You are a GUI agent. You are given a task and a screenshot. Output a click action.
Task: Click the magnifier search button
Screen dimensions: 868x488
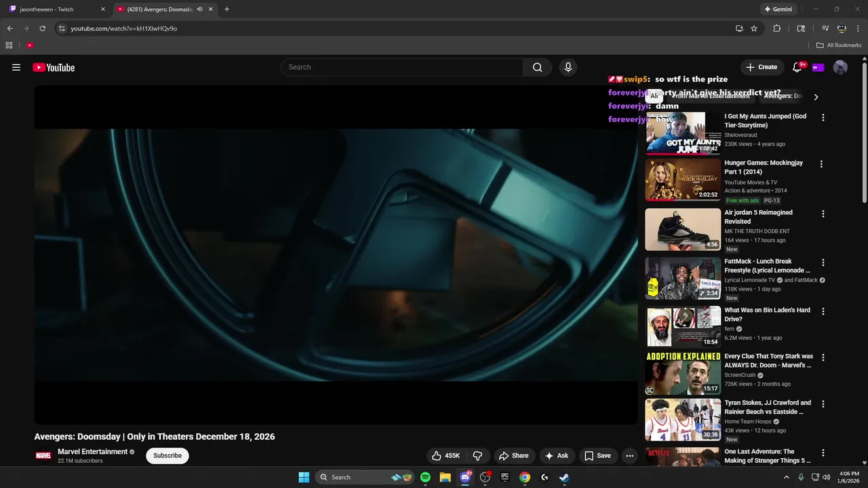tap(537, 67)
